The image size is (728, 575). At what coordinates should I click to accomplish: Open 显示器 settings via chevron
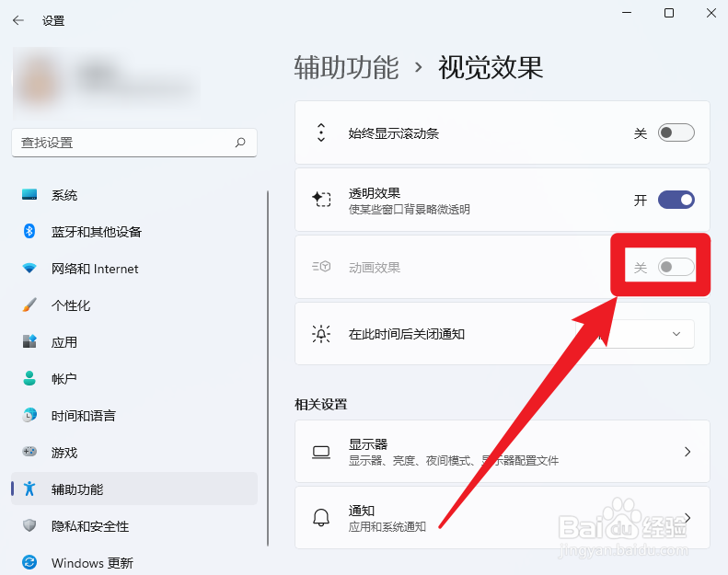pos(688,452)
